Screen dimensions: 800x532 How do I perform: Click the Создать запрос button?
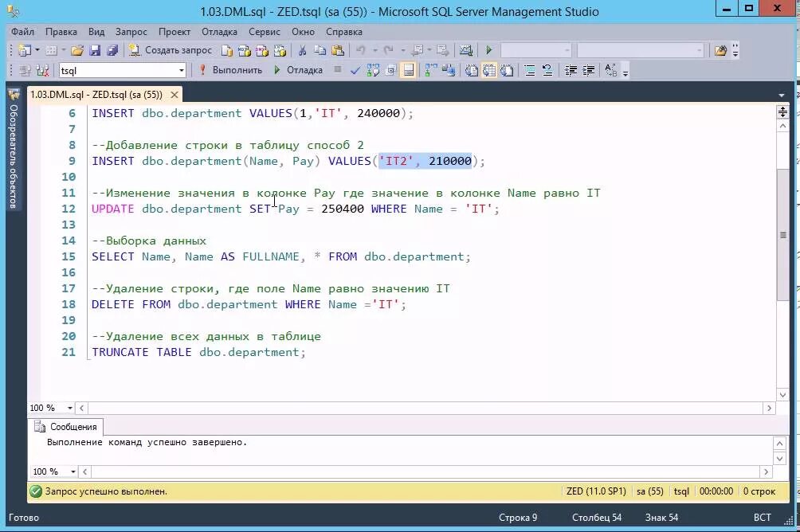[x=171, y=50]
